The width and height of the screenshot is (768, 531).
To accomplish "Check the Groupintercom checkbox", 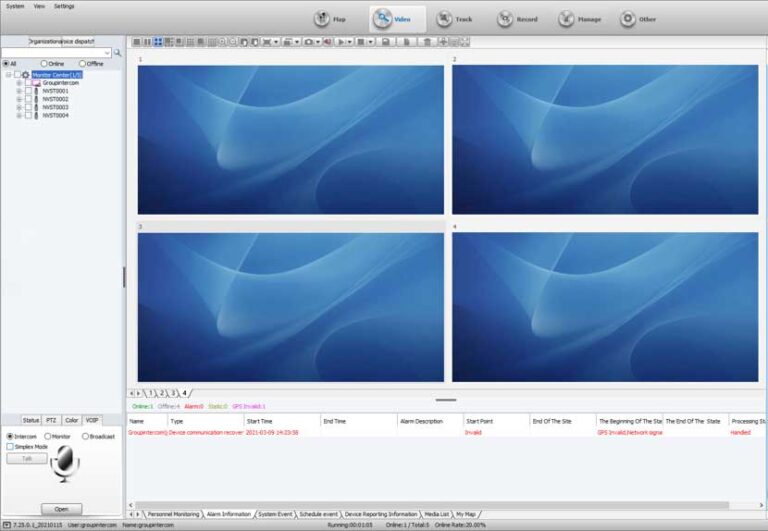I will (x=28, y=83).
